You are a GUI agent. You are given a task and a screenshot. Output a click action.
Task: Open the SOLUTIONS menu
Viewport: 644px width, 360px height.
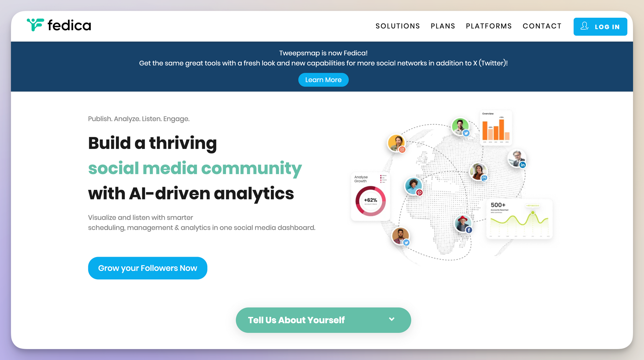point(398,26)
